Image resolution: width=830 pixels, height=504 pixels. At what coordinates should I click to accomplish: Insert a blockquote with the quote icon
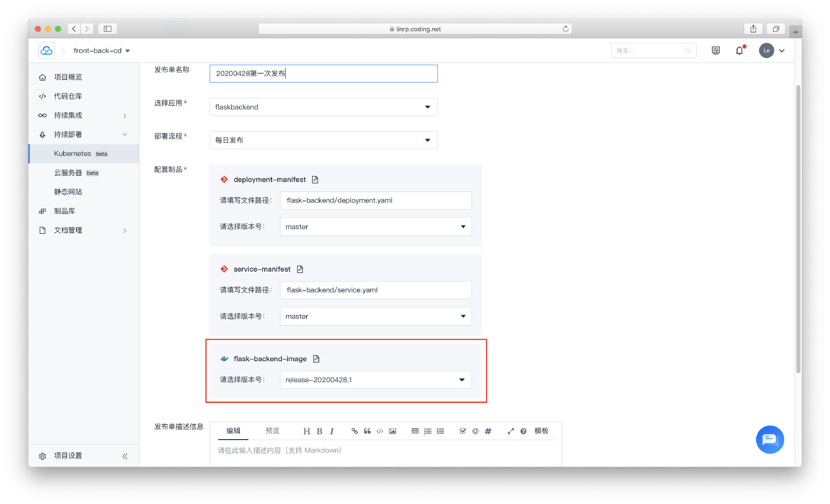(367, 431)
